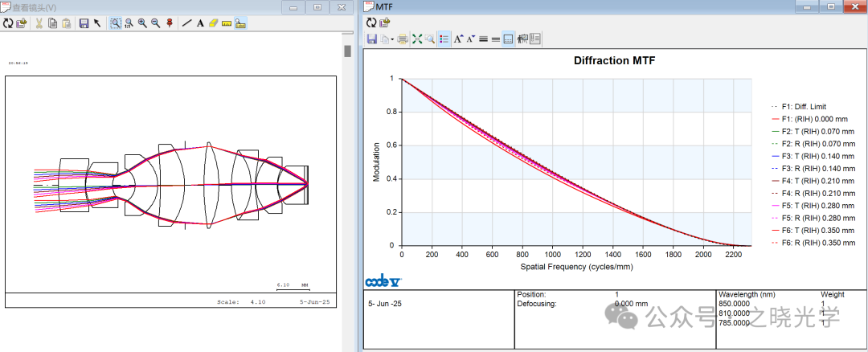Increase font size in MTF plot toolbar
The width and height of the screenshot is (868, 352).
click(x=458, y=39)
